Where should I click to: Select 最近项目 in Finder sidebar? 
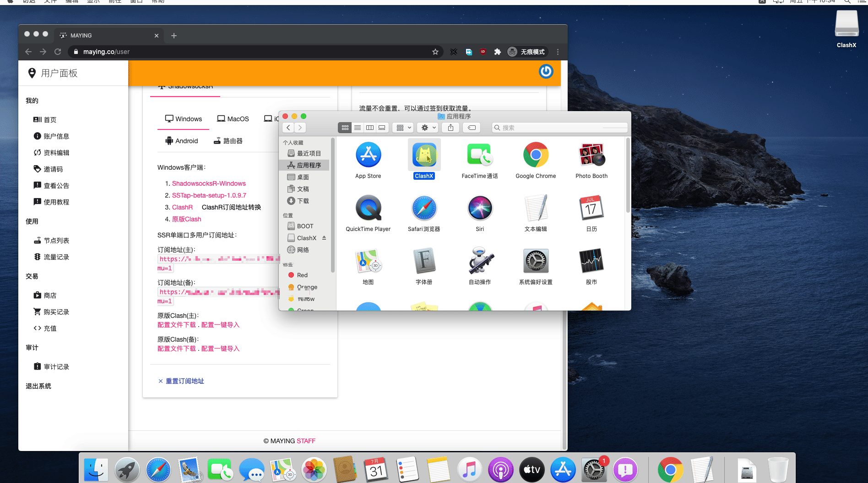[x=304, y=153]
